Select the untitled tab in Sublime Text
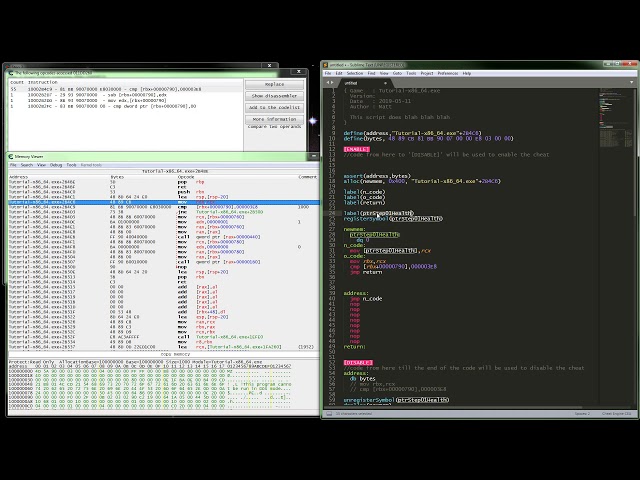640x480 pixels. [x=339, y=82]
